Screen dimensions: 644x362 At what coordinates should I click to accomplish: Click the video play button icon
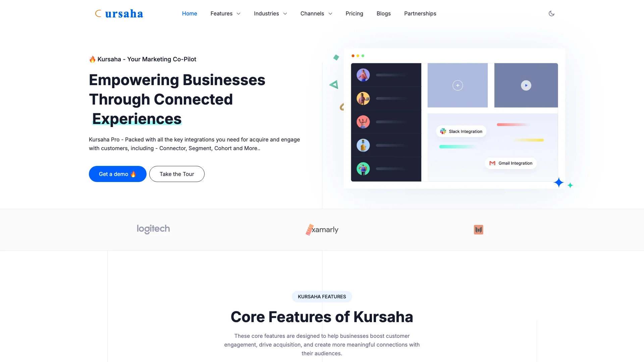point(526,85)
